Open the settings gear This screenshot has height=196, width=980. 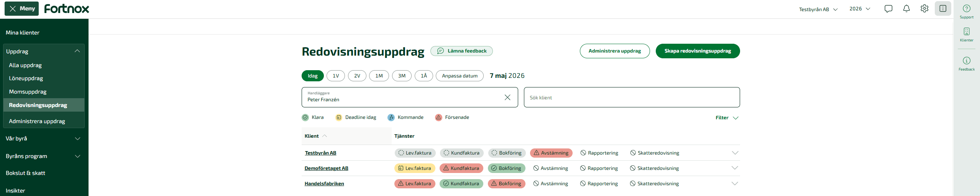pyautogui.click(x=924, y=8)
